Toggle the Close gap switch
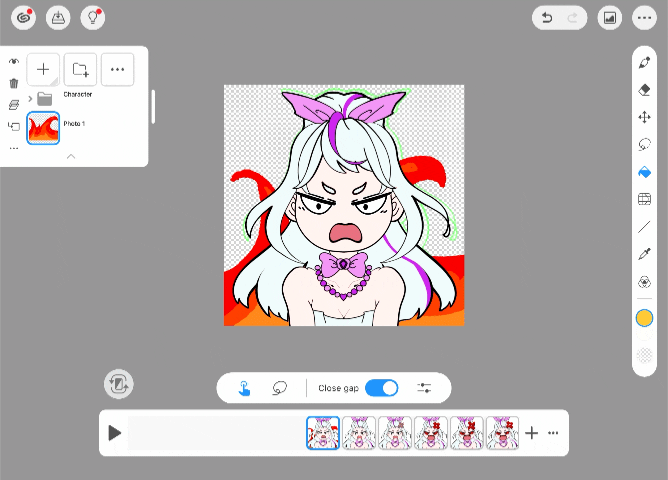This screenshot has height=480, width=668. coord(382,388)
